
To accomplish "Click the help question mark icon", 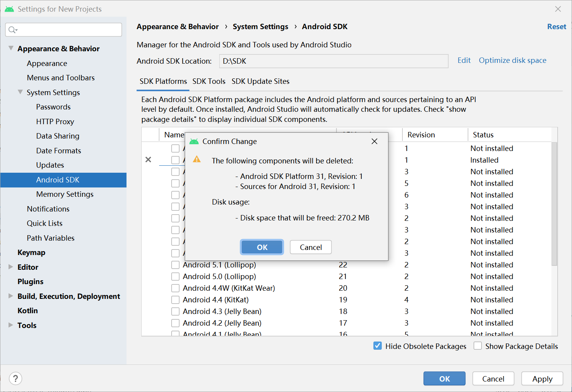I will click(x=16, y=378).
